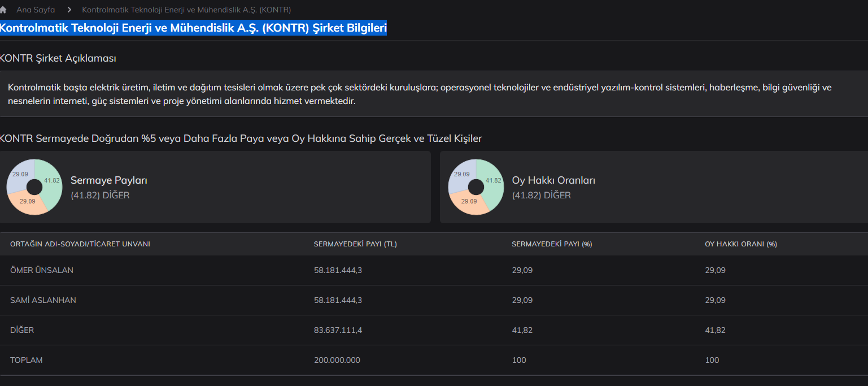Click the breadcrumb chevron separator
Screen dimensions: 868x386
[x=68, y=10]
